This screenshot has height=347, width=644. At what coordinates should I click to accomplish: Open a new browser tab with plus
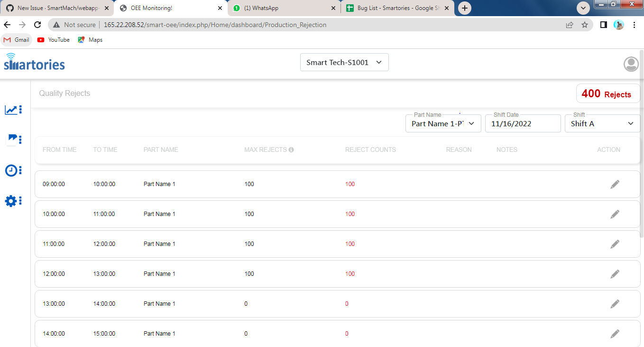tap(465, 8)
